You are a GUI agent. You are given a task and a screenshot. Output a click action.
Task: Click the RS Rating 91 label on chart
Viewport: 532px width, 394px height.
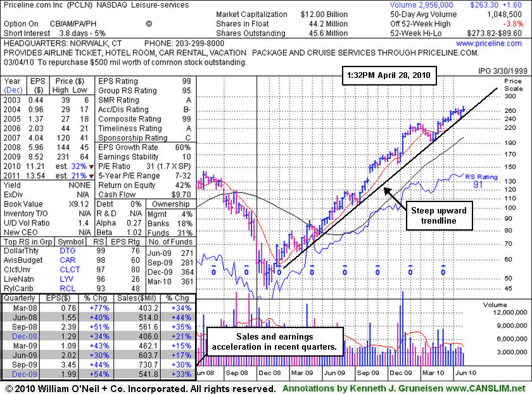481,181
